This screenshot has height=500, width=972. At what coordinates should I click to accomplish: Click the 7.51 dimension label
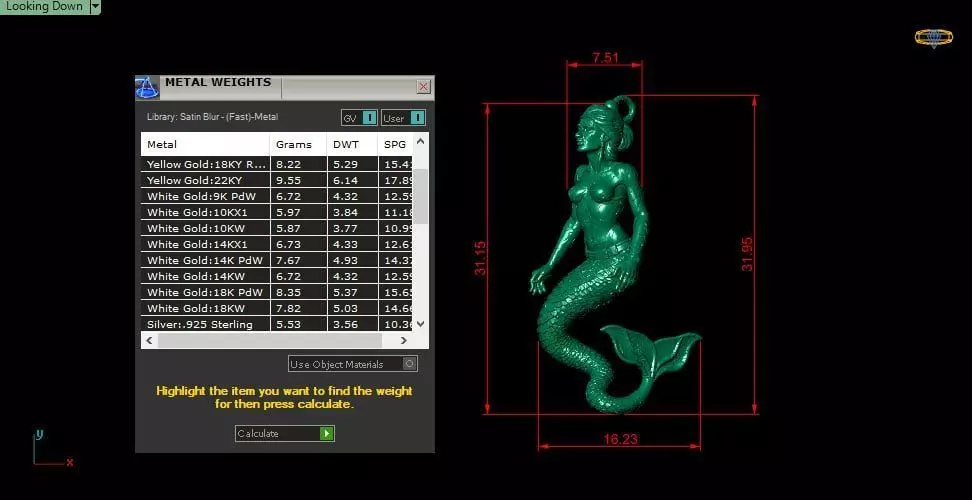605,58
